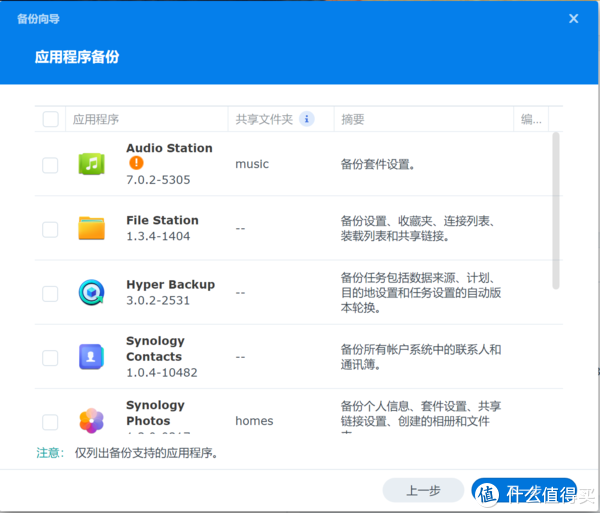
Task: Select the Synology Photos app name
Action: 155,413
